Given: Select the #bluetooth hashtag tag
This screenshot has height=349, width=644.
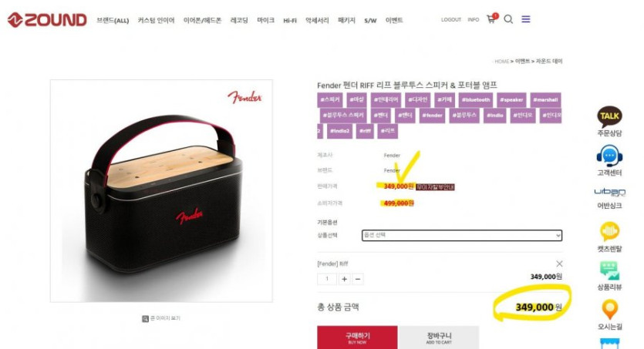Looking at the screenshot, I should (x=476, y=99).
